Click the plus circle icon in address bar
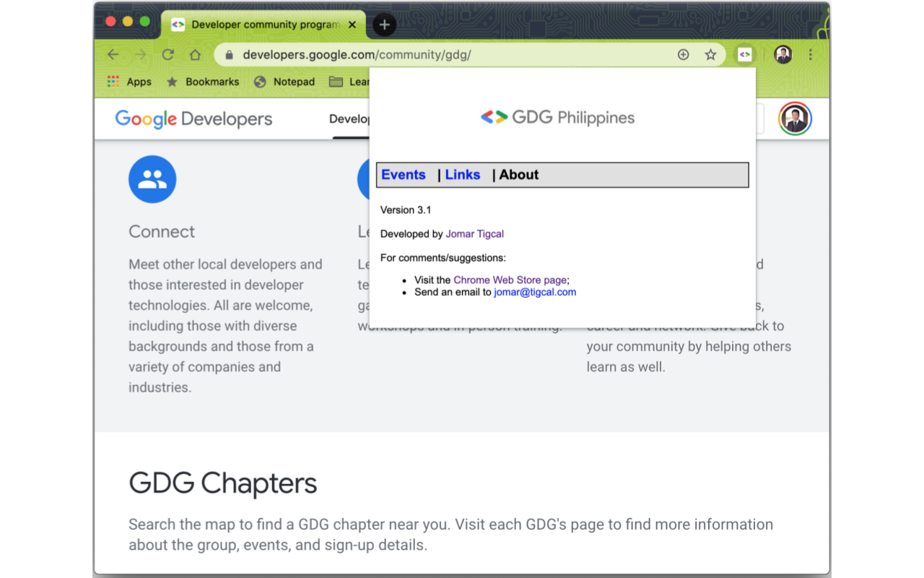Screen dimensions: 924x578 coord(683,55)
